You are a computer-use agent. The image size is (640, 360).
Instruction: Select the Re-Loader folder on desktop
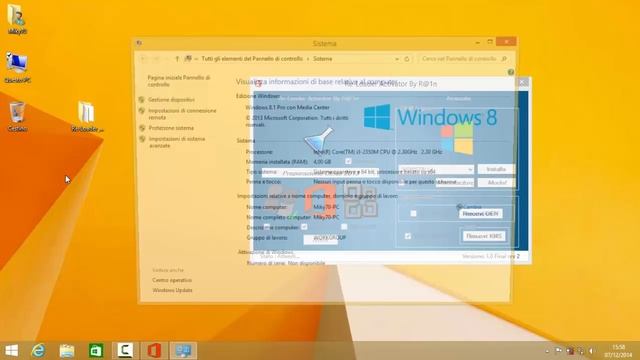[x=87, y=117]
